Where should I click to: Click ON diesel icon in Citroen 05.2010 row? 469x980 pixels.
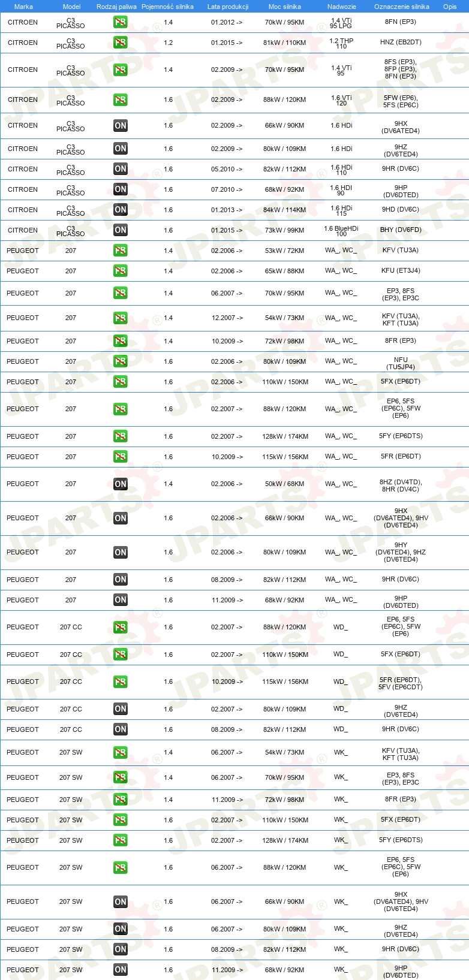121,169
